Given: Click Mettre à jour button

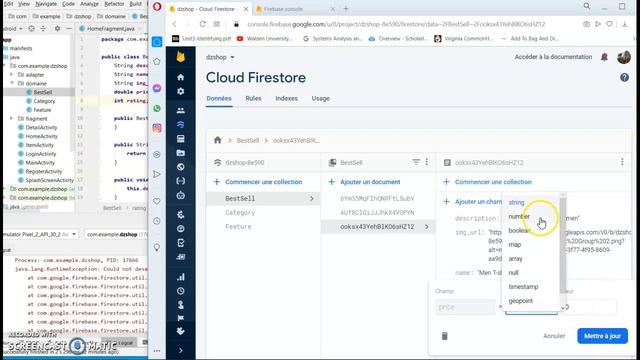Looking at the screenshot, I should click(x=602, y=336).
